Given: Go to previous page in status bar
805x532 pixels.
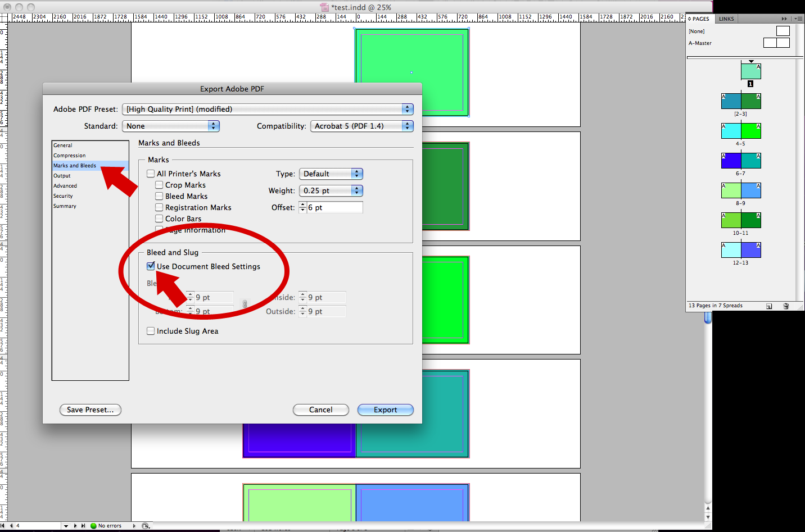Looking at the screenshot, I should 11,526.
